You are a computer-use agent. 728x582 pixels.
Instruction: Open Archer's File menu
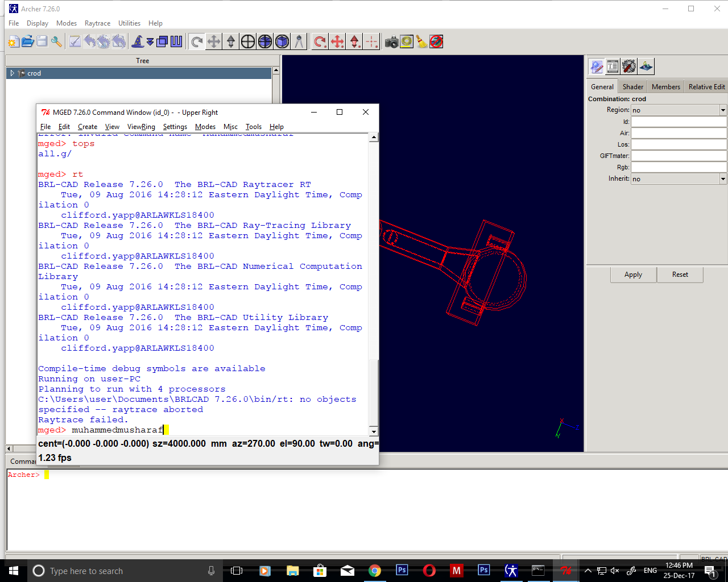(x=14, y=23)
